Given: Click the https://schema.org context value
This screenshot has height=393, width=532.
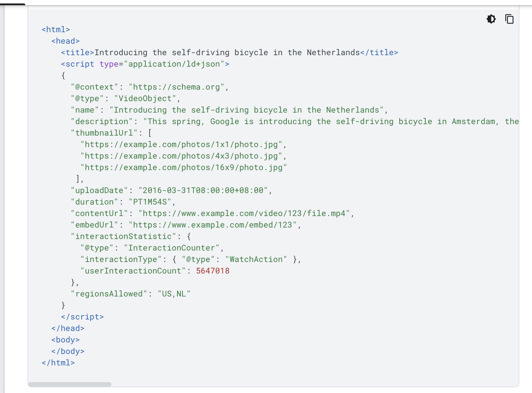Looking at the screenshot, I should [x=176, y=87].
